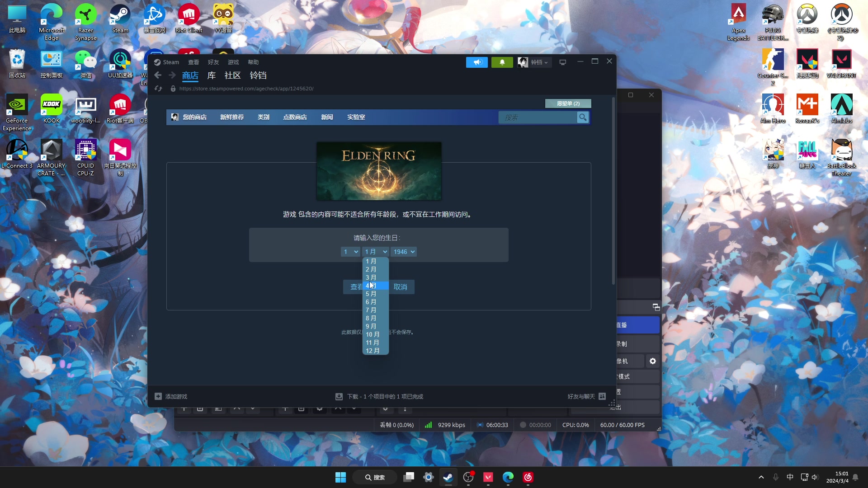Open the 游戏 menu
This screenshot has height=488, width=868.
(x=233, y=62)
